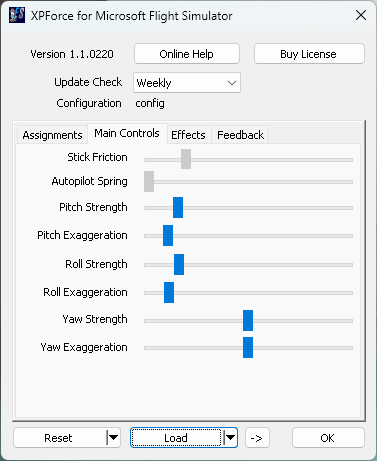Click the Stick Friction slider handle
The height and width of the screenshot is (461, 377).
click(186, 159)
